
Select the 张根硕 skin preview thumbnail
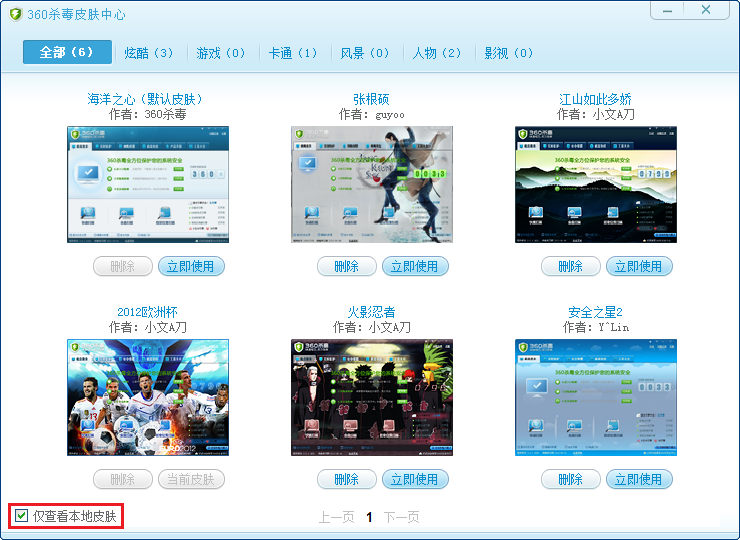tap(371, 184)
